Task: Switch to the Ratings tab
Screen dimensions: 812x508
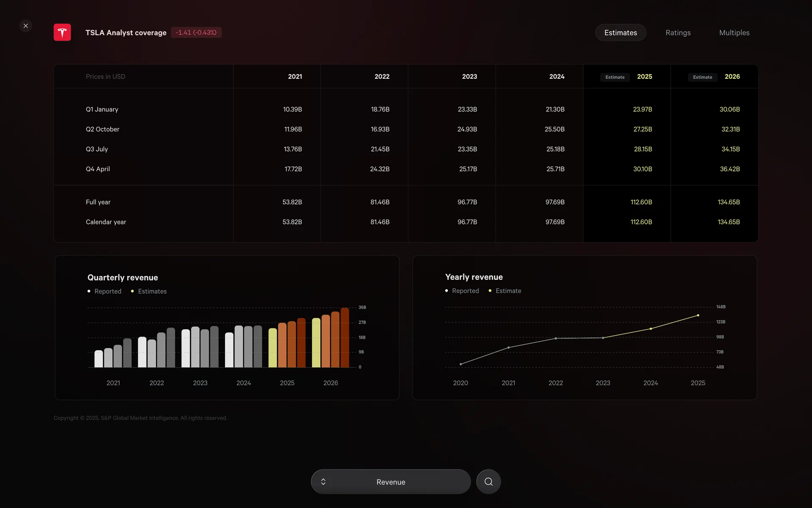Action: (678, 33)
